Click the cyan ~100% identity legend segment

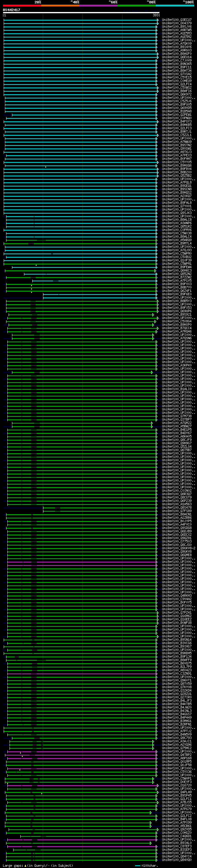point(175,6)
